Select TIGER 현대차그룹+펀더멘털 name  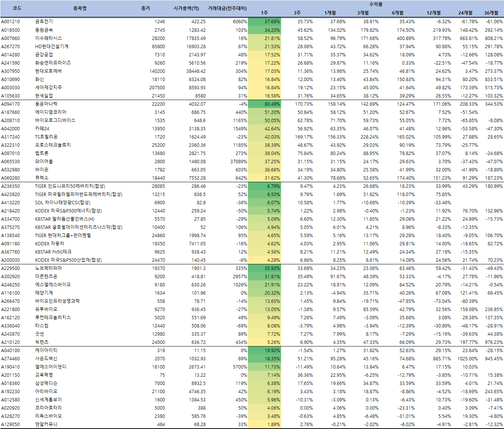point(63,235)
